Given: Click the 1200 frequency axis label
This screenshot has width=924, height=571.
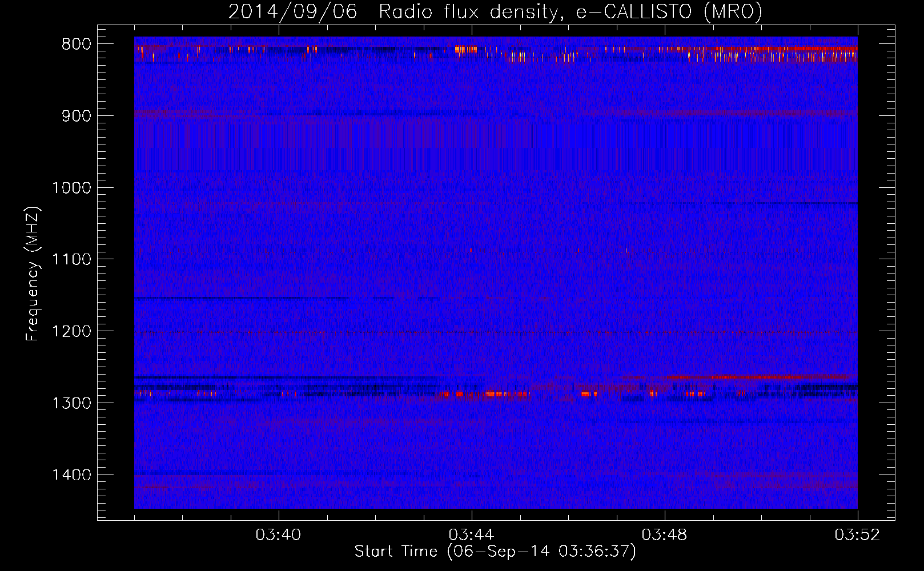Looking at the screenshot, I should point(71,331).
